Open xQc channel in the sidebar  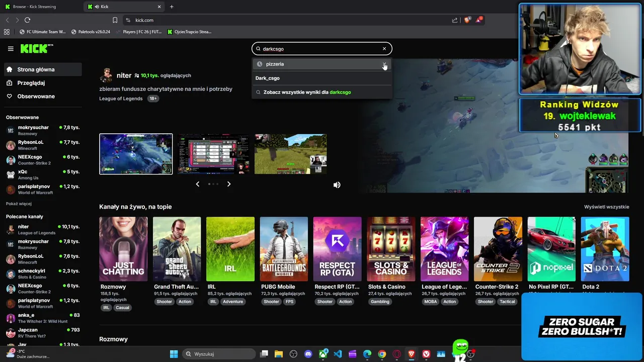pyautogui.click(x=42, y=174)
